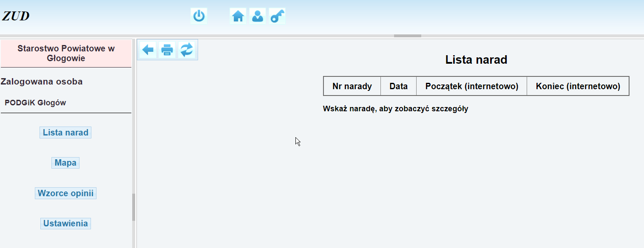Click the Nr narady column header
The width and height of the screenshot is (644, 248).
coord(352,86)
